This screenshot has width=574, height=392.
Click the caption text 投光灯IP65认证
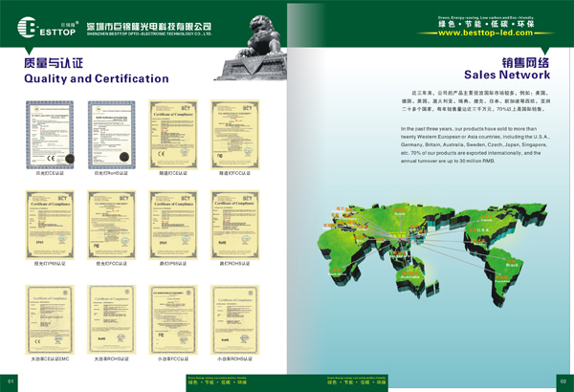point(50,264)
